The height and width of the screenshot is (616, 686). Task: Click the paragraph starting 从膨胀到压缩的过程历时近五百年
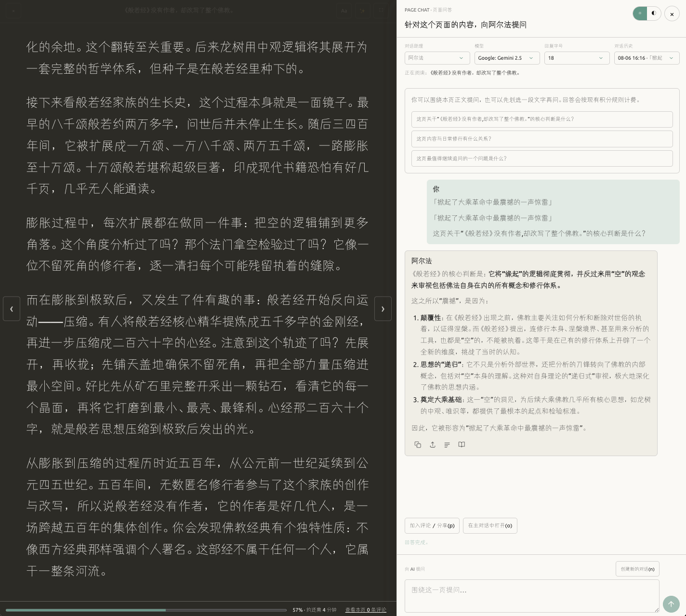pos(198,517)
